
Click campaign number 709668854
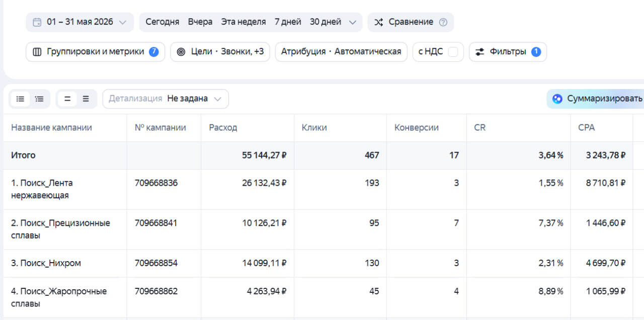[156, 263]
